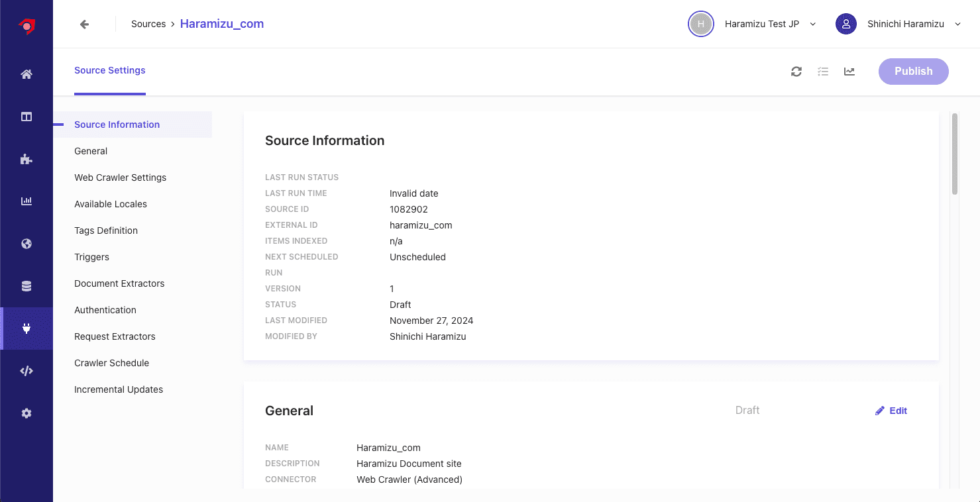This screenshot has height=502, width=980.
Task: Click the globe icon in the sidebar
Action: pyautogui.click(x=27, y=244)
